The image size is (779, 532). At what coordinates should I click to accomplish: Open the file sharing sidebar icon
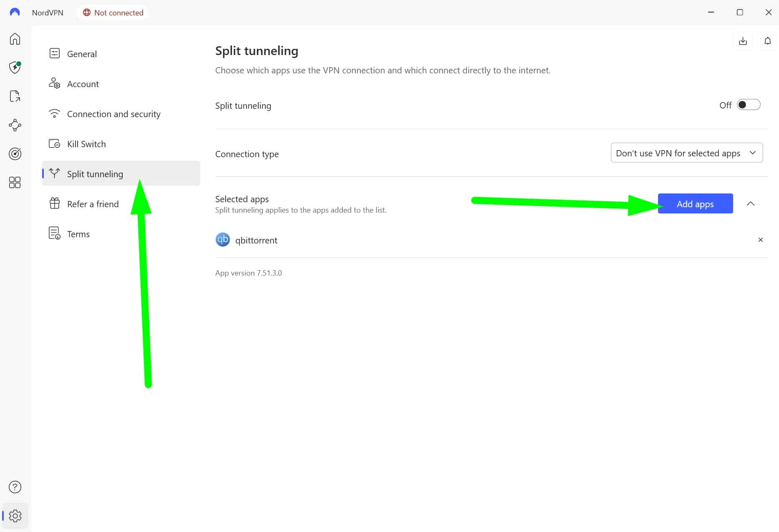15,96
